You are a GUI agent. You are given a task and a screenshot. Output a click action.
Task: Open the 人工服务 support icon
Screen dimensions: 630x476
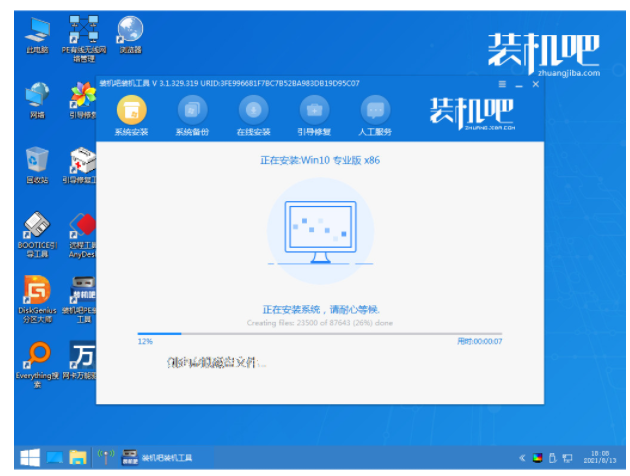click(x=374, y=109)
